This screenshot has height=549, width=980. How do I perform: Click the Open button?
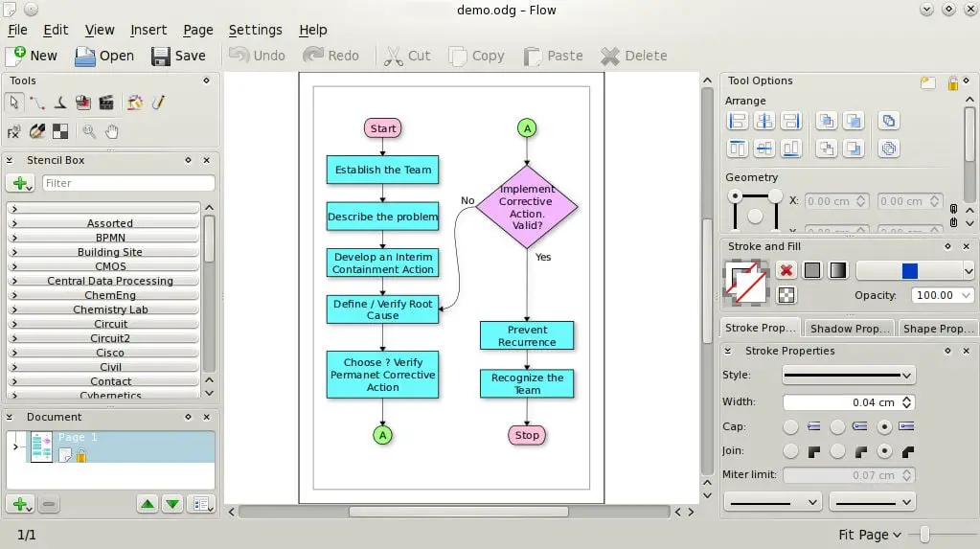tap(104, 56)
